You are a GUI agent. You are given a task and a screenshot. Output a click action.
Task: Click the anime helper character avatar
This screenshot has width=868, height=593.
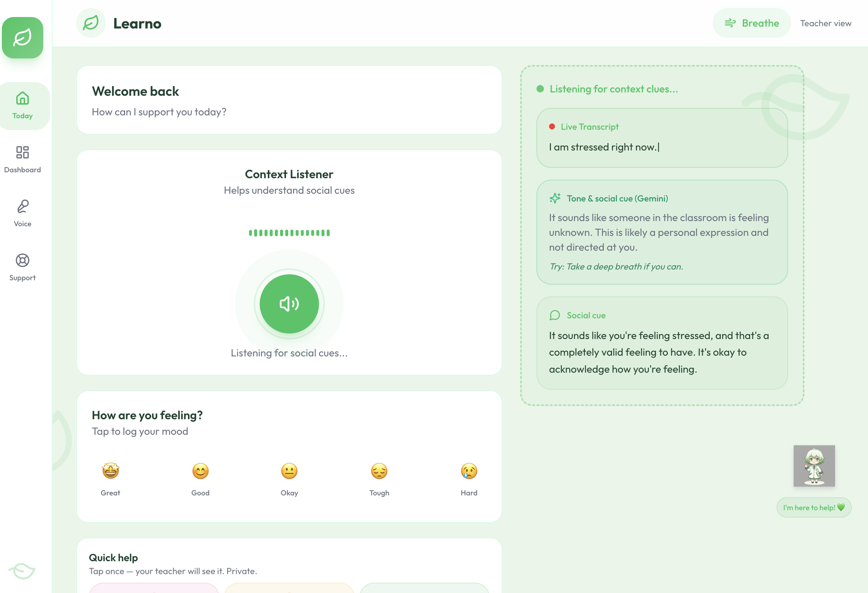click(x=814, y=466)
